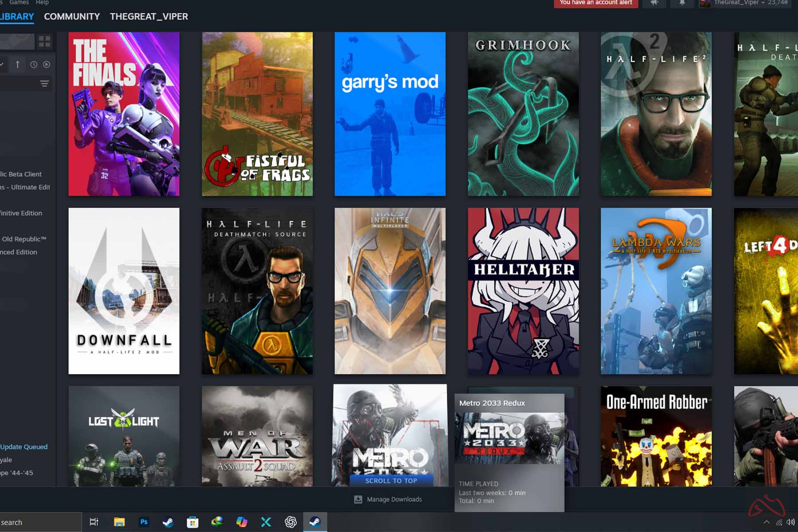
Task: Open the announcements megaphone icon
Action: (x=654, y=3)
